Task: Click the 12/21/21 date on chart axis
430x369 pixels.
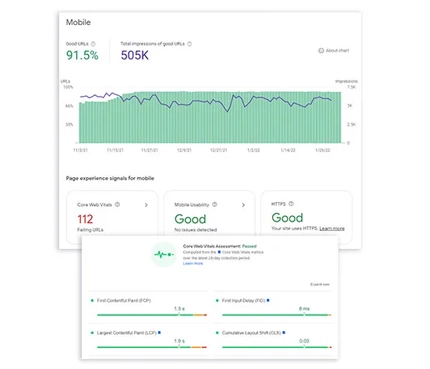Action: pos(219,150)
